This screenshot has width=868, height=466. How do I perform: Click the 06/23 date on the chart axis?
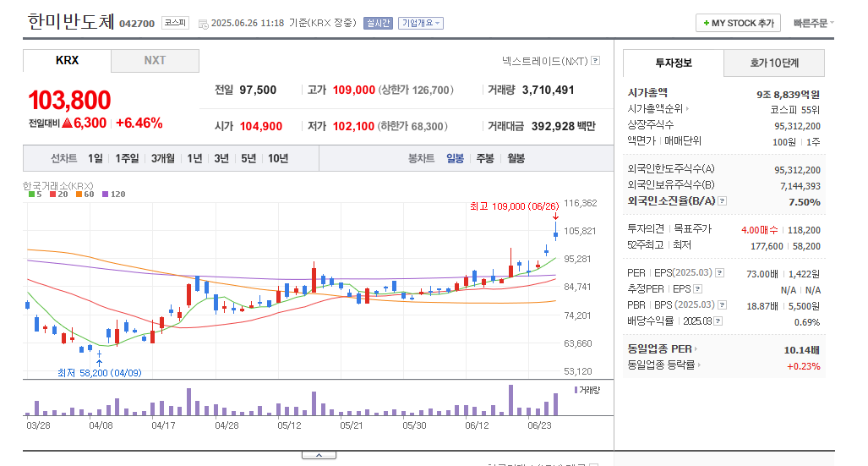click(539, 425)
